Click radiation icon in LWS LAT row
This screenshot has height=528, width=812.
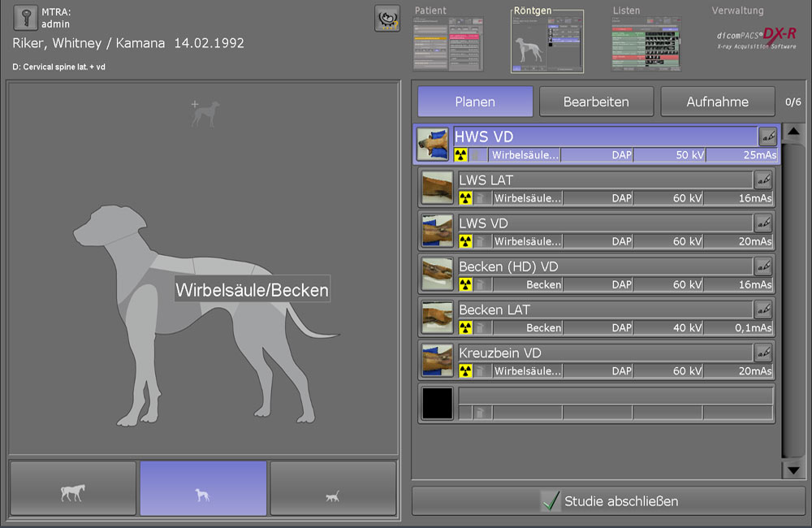pos(465,198)
